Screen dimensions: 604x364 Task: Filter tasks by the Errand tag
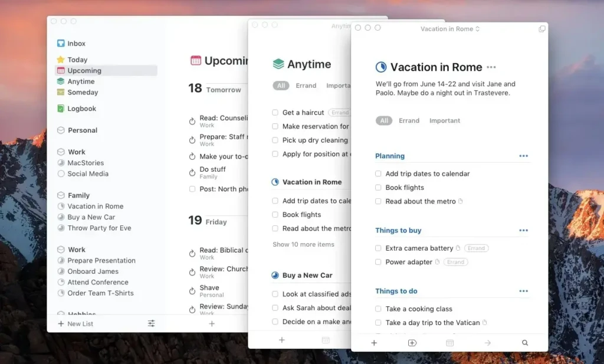(x=410, y=120)
